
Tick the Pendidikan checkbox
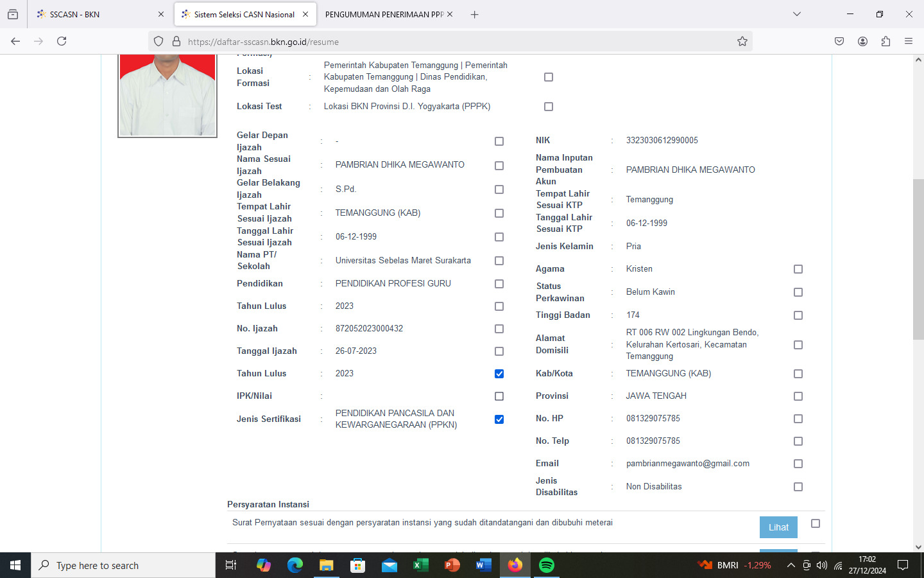click(x=499, y=284)
